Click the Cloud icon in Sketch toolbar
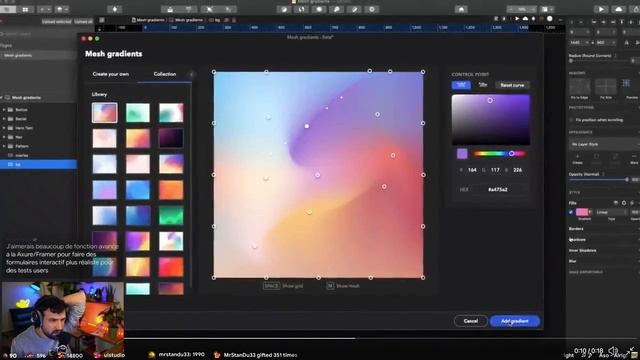Image resolution: width=640 pixels, height=360 pixels. (619, 9)
